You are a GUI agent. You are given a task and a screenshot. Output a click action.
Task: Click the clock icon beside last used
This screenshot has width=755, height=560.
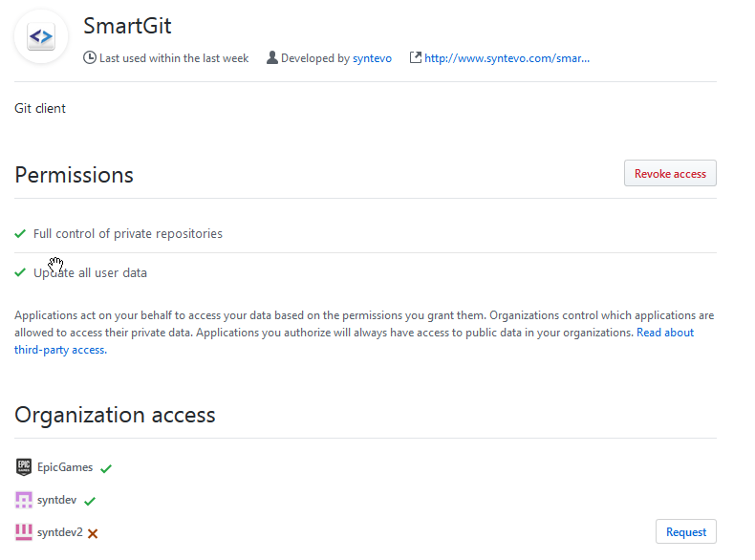click(91, 58)
